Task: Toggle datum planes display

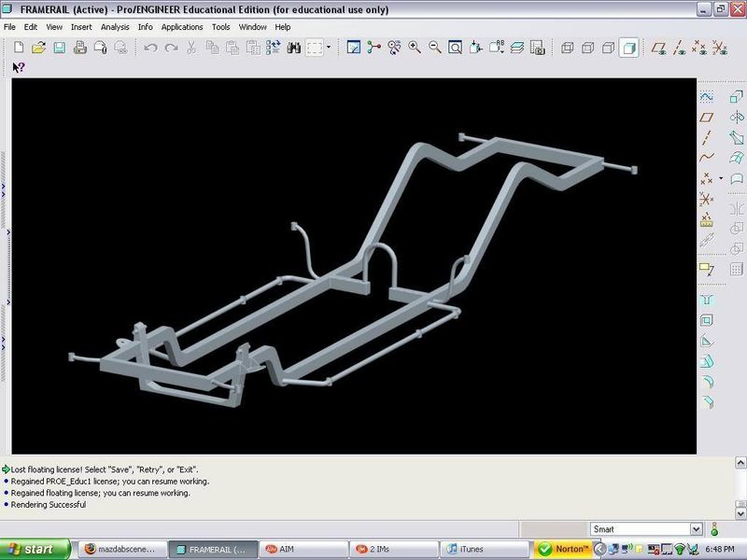Action: (659, 47)
